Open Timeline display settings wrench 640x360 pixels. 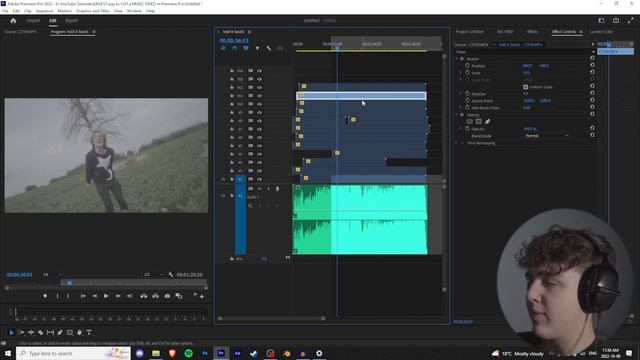(x=269, y=48)
